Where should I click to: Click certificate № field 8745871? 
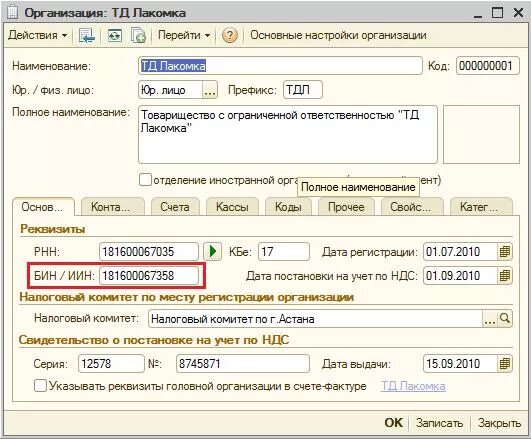(x=243, y=364)
